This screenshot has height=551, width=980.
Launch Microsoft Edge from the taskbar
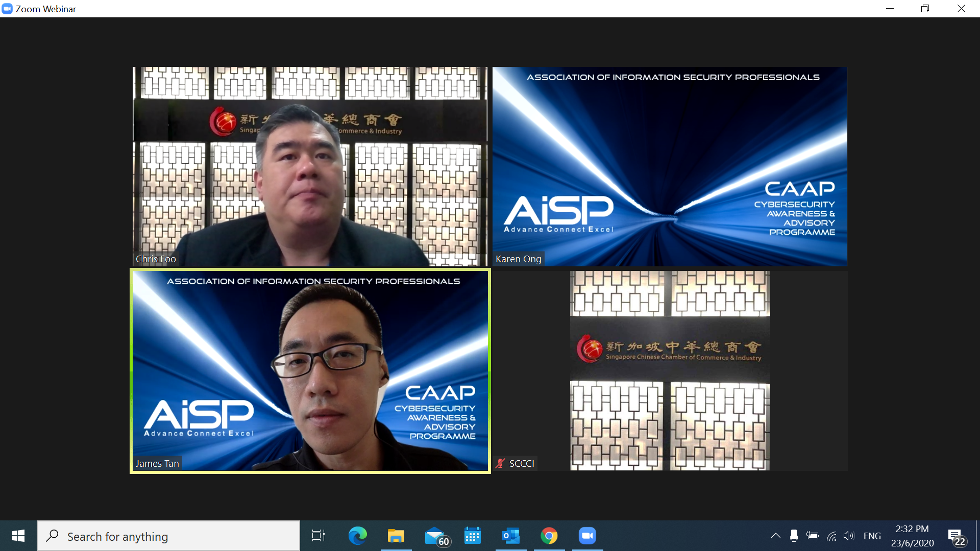357,536
